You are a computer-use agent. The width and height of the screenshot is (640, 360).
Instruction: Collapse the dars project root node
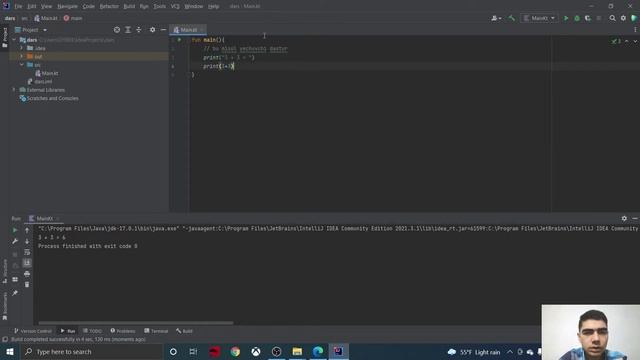click(x=14, y=40)
